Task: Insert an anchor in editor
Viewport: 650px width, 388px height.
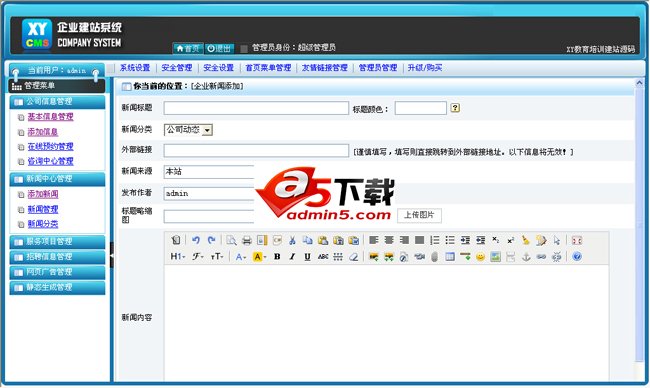Action: point(526,257)
